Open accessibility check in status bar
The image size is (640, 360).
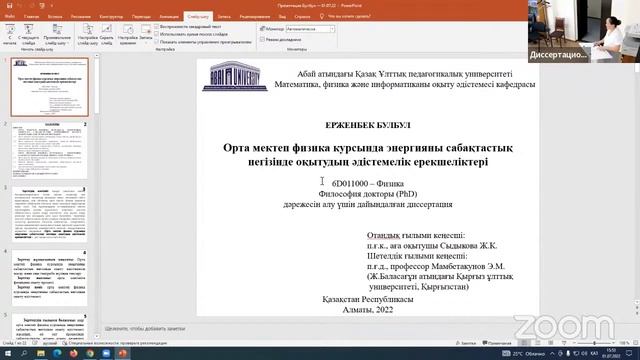click(115, 343)
